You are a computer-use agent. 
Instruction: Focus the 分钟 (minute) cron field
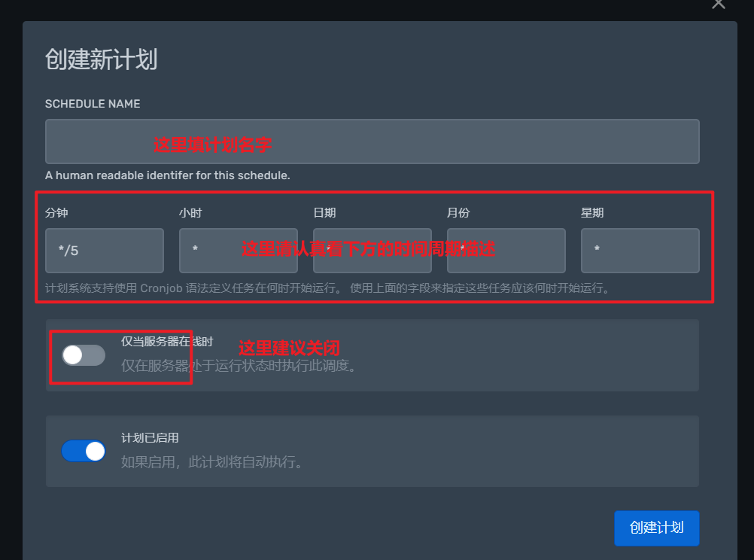(105, 251)
